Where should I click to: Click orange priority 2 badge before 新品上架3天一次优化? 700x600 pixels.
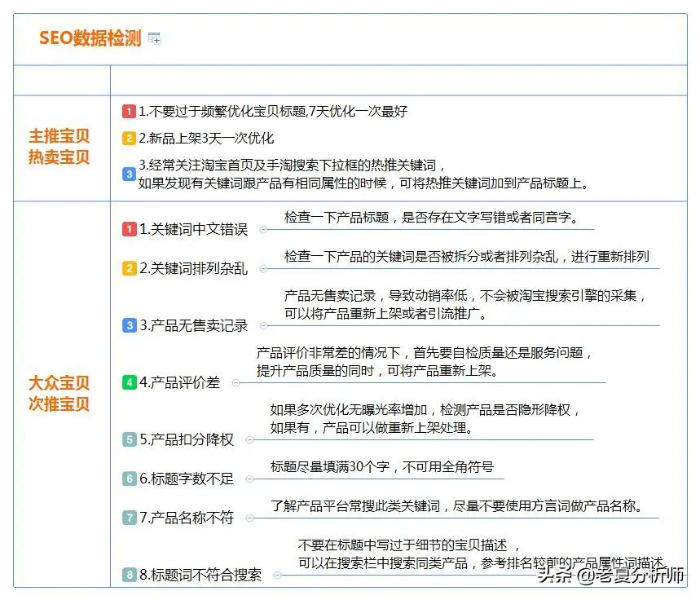point(129,139)
